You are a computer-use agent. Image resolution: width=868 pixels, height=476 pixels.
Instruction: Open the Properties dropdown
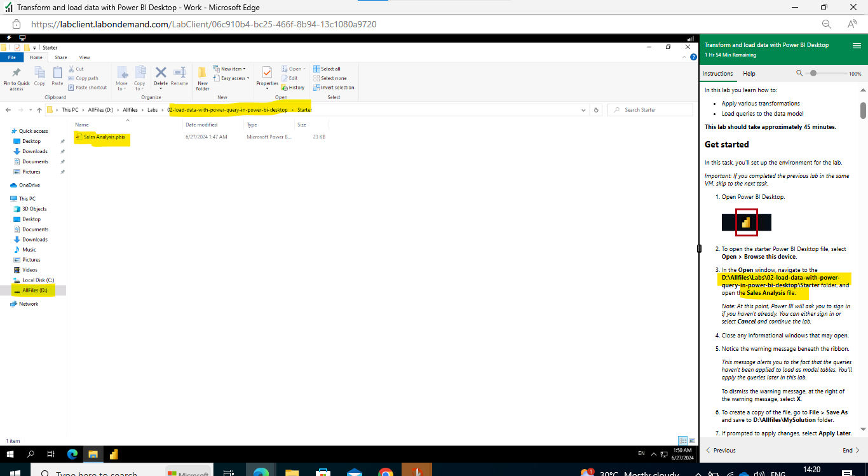pos(267,87)
